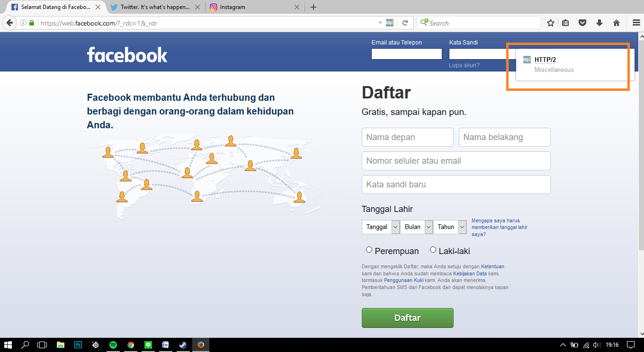
Task: Click the Kata sandi baru field
Action: pos(456,185)
